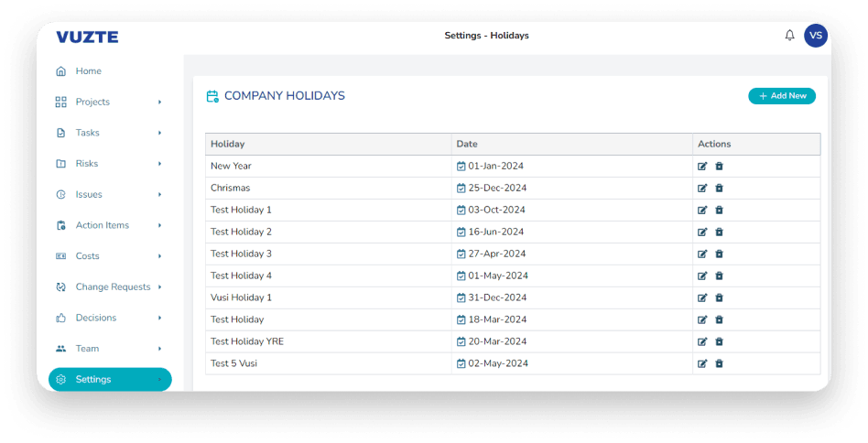
Task: Expand the Change Requests submenu
Action: [x=159, y=287]
